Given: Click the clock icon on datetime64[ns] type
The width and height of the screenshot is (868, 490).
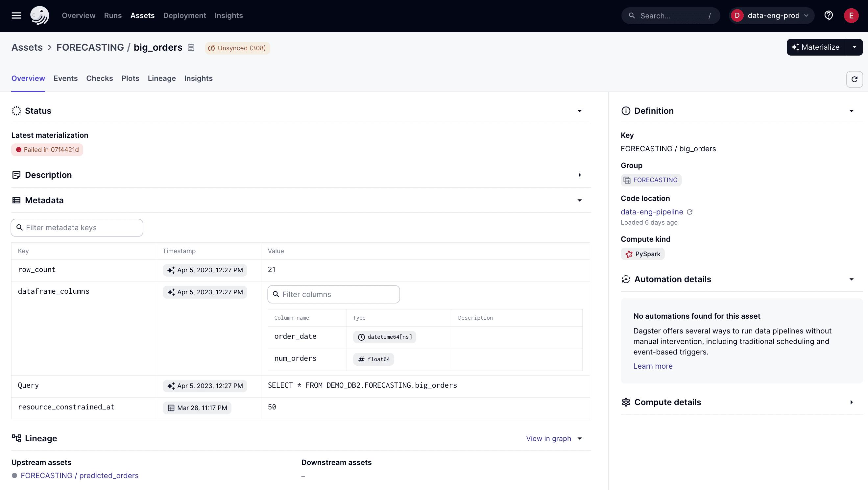Looking at the screenshot, I should tap(361, 337).
